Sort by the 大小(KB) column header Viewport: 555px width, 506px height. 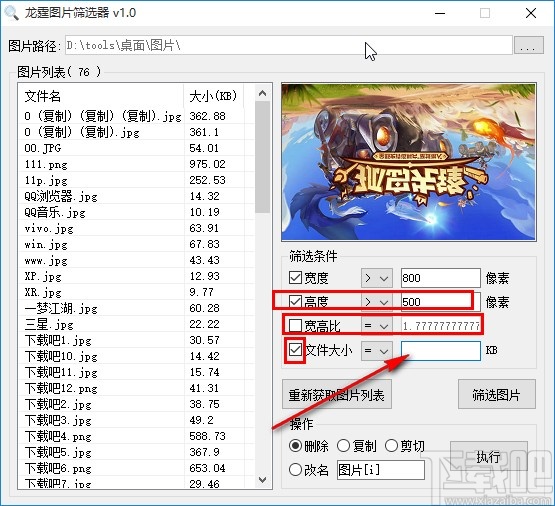click(x=213, y=96)
